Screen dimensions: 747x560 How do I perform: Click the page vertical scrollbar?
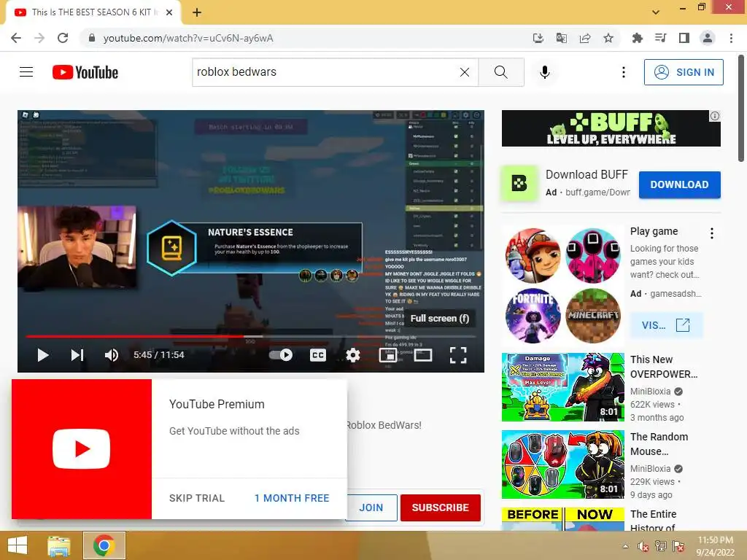[x=741, y=108]
